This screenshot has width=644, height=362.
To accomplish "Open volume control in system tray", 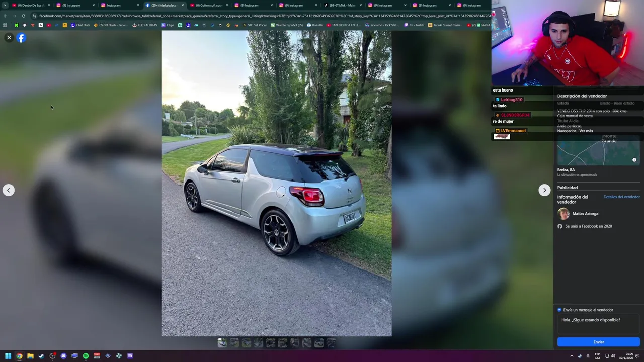I will [x=613, y=356].
